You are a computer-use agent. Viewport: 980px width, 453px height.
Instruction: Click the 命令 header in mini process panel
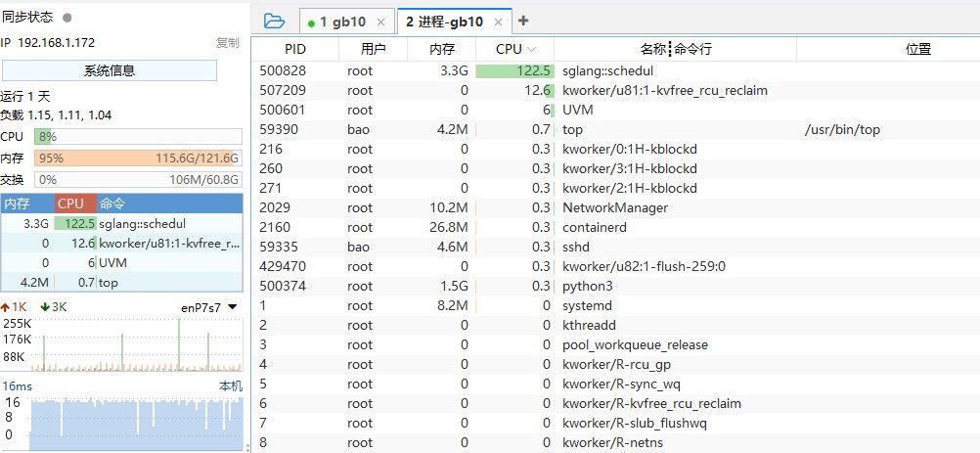(169, 204)
